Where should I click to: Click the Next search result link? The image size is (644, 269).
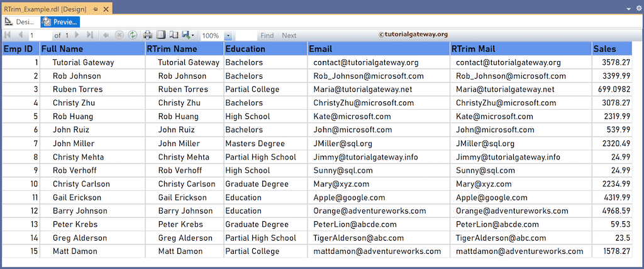pyautogui.click(x=289, y=36)
